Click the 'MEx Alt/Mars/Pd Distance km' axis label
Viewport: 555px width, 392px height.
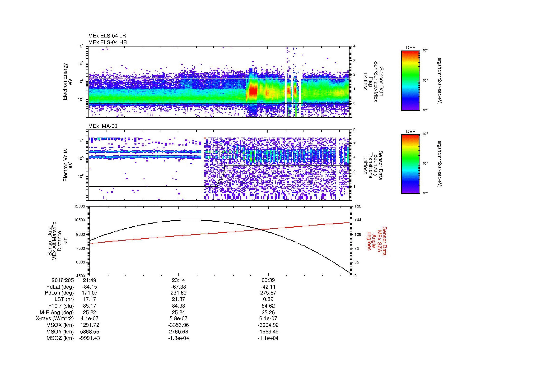tap(58, 241)
